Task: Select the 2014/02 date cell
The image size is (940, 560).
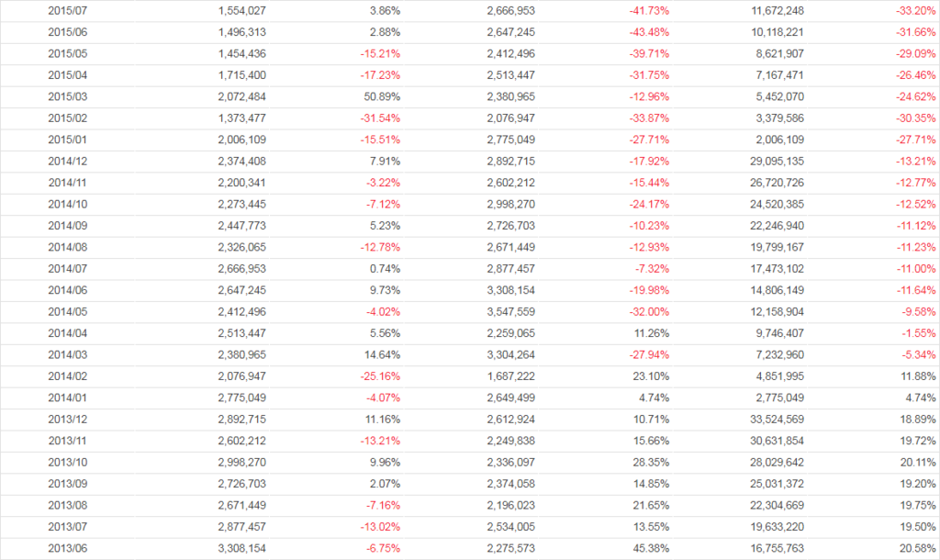Action: click(x=66, y=376)
